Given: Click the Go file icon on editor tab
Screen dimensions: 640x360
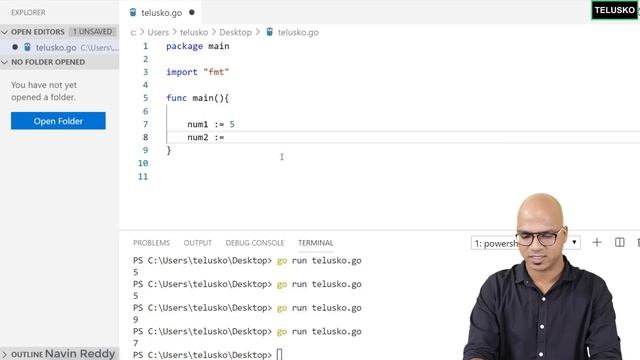Looking at the screenshot, I should 133,13.
